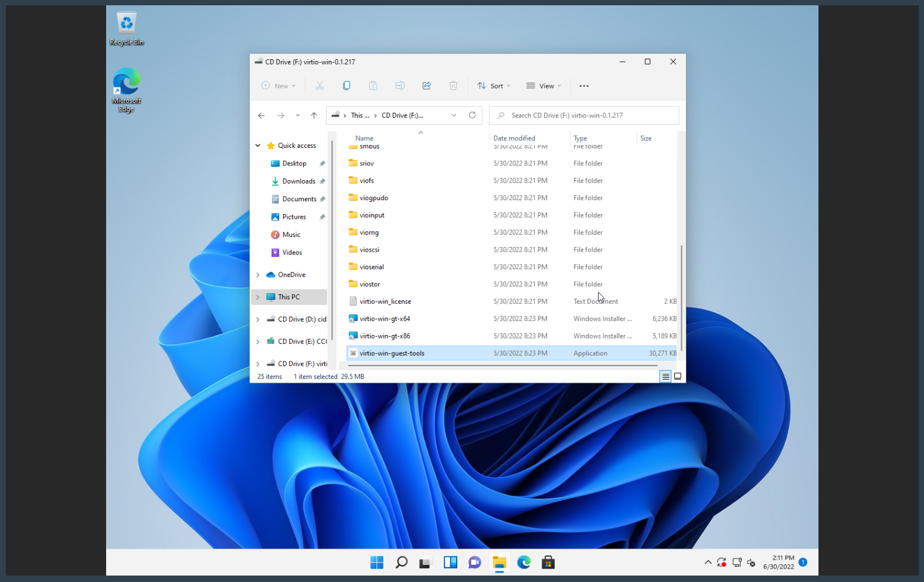Show hidden tray icons chevron
The width and height of the screenshot is (924, 582).
pyautogui.click(x=708, y=563)
